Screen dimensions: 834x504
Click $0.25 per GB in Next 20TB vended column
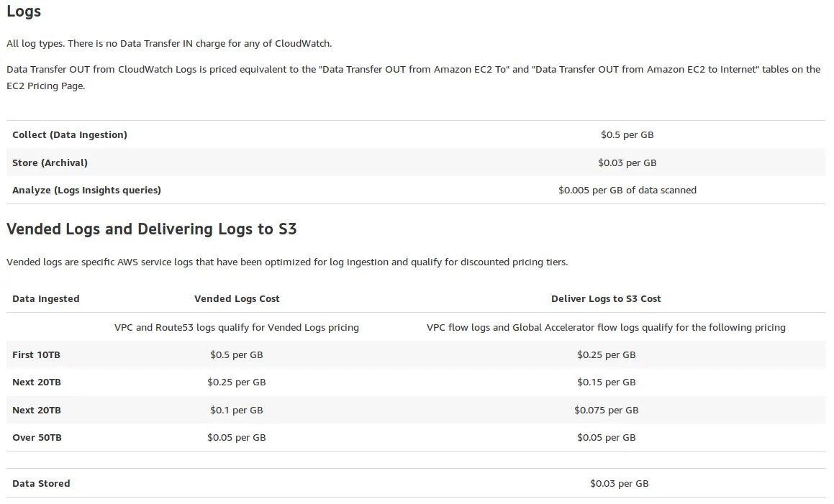coord(237,382)
